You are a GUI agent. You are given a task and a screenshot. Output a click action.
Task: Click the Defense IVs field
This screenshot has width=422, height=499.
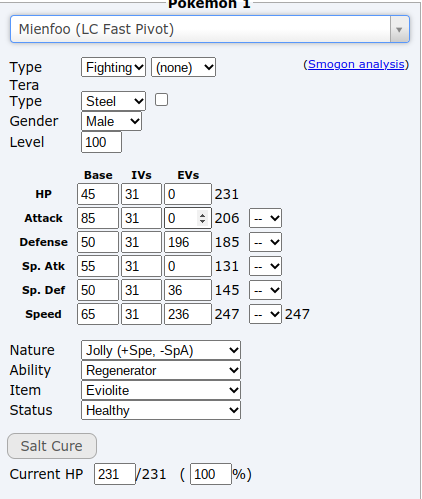(141, 242)
